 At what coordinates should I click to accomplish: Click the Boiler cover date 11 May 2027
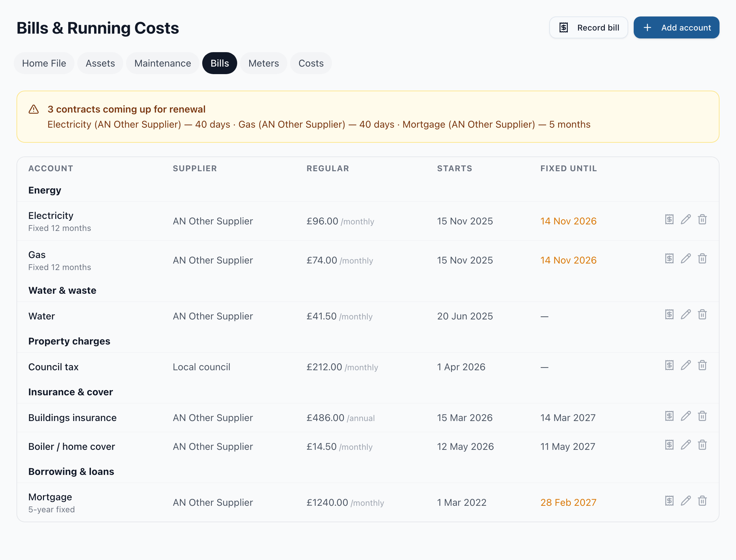click(568, 446)
